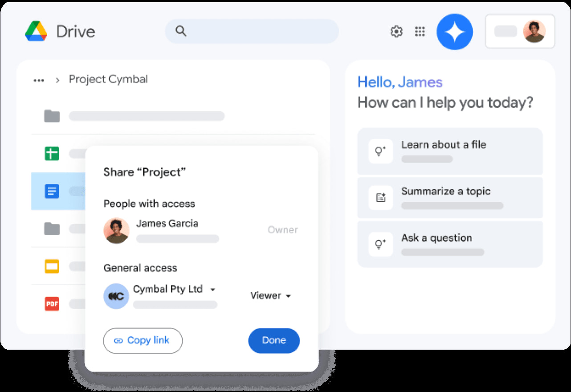Click Done in the share dialog
571x392 pixels.
coord(273,340)
